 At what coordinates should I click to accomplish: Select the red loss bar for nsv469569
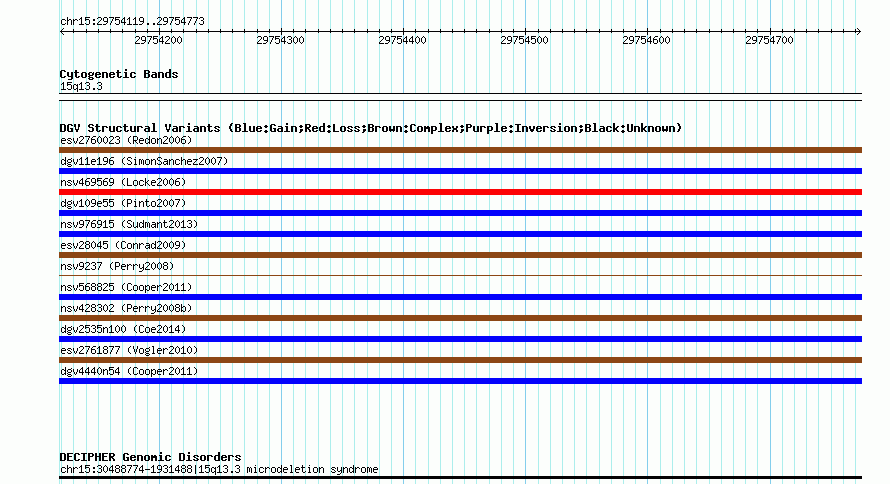(x=460, y=192)
